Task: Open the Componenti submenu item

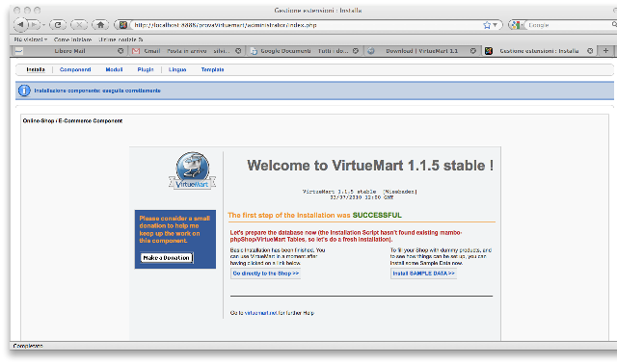Action: (75, 69)
